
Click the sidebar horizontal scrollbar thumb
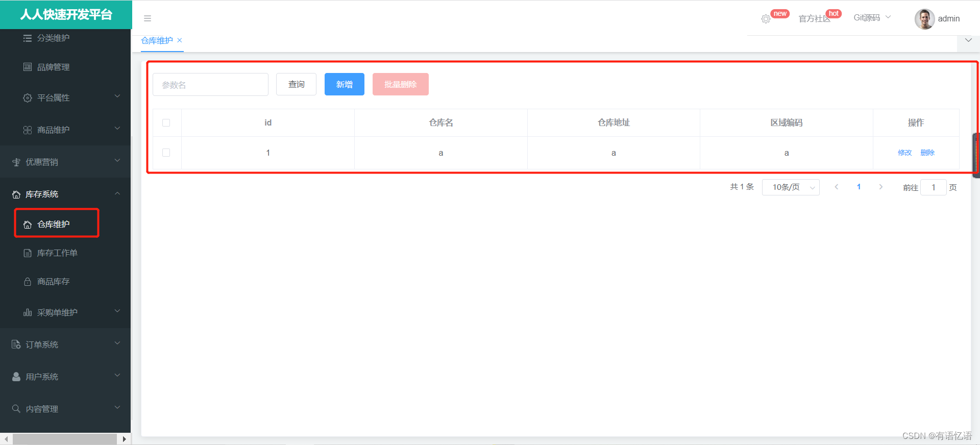tap(65, 439)
